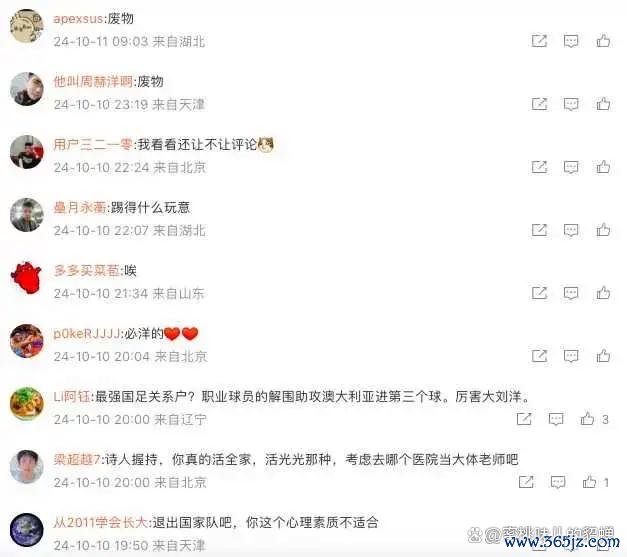The height and width of the screenshot is (557, 627).
Task: Share the 唉 comment from 山东
Action: pyautogui.click(x=539, y=293)
